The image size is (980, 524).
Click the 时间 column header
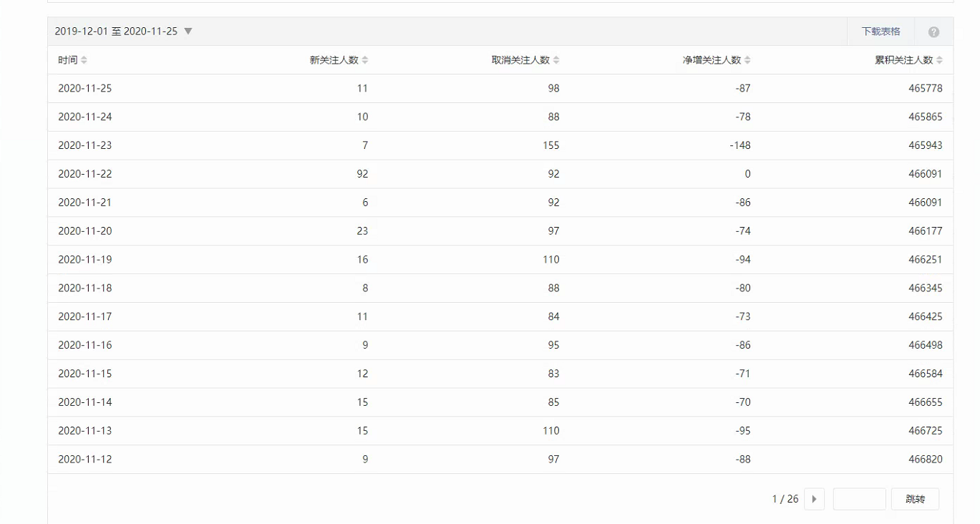tap(68, 60)
